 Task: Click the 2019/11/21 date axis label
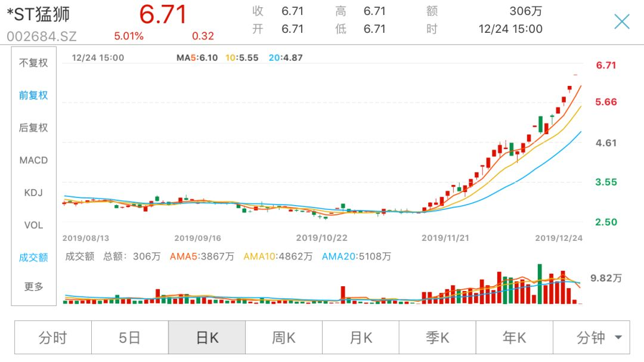click(445, 238)
